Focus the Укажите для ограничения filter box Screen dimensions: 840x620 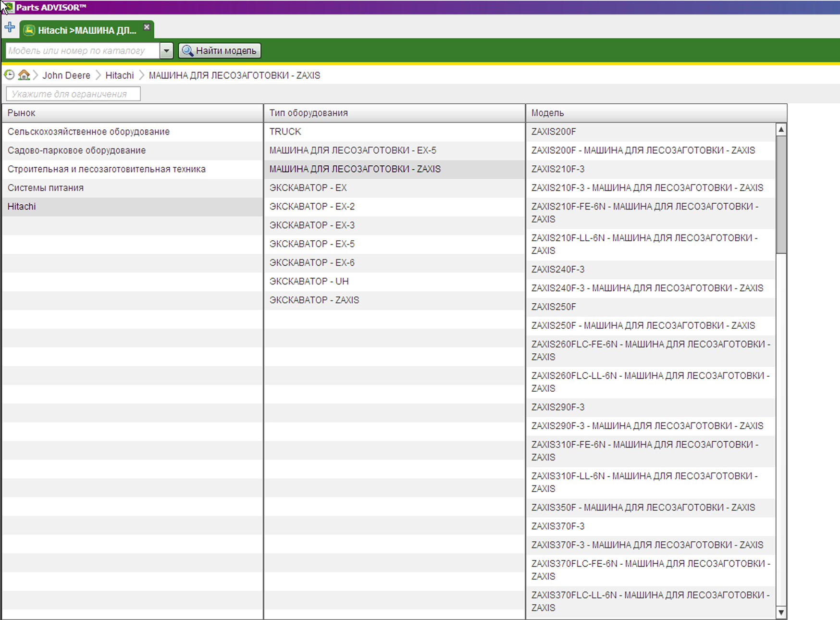point(73,94)
